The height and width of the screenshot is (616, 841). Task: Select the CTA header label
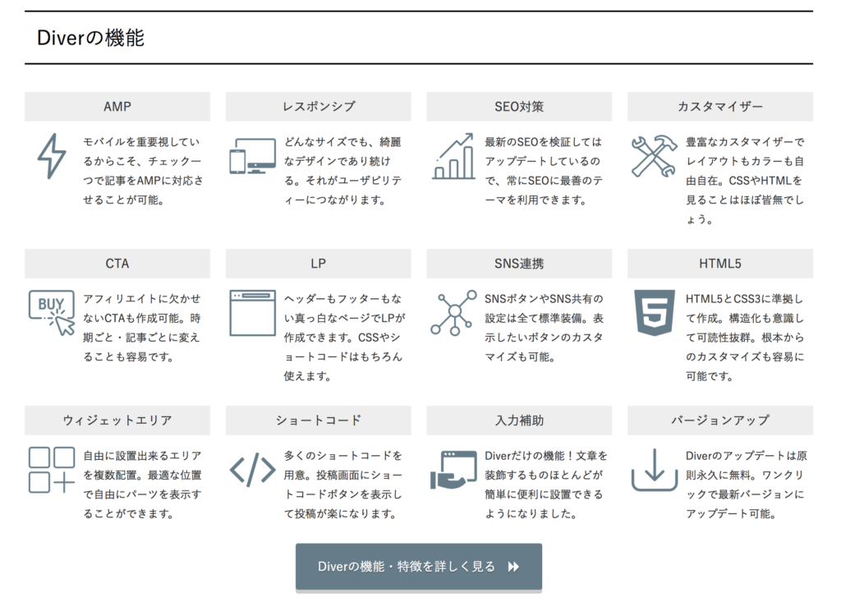pyautogui.click(x=117, y=264)
